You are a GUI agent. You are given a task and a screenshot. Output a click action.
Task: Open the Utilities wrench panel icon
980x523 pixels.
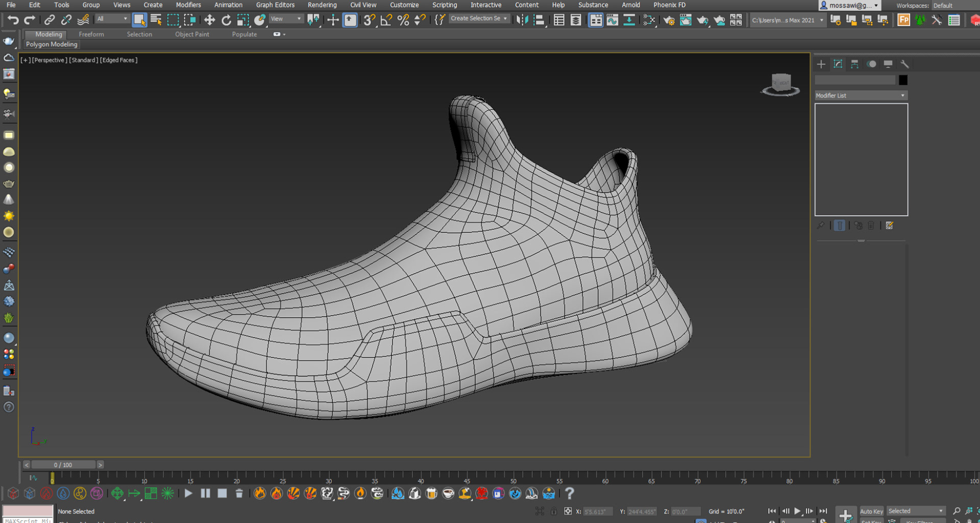click(x=905, y=64)
